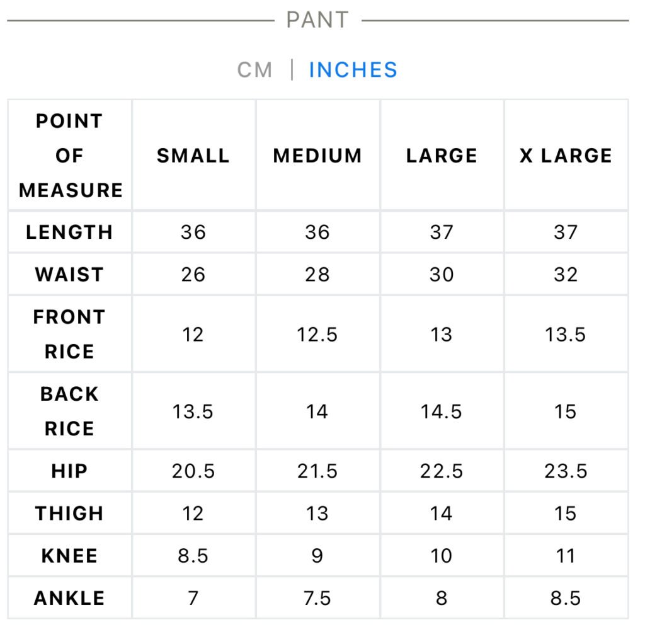Click the medium ankle value 7.5
This screenshot has height=644, width=645.
click(317, 599)
